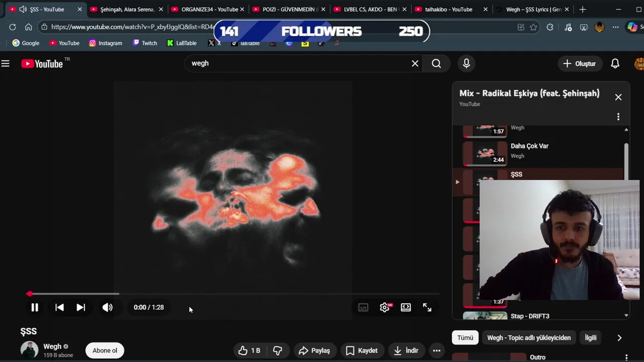Switch to talhakibo - YouTube tab
This screenshot has width=644, height=362.
point(452,9)
